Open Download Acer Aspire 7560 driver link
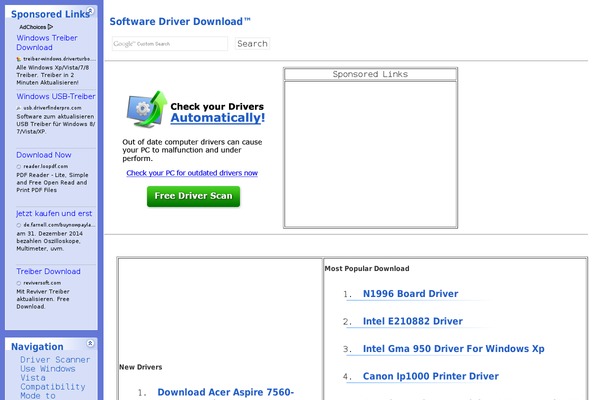The image size is (600, 400). pyautogui.click(x=226, y=392)
